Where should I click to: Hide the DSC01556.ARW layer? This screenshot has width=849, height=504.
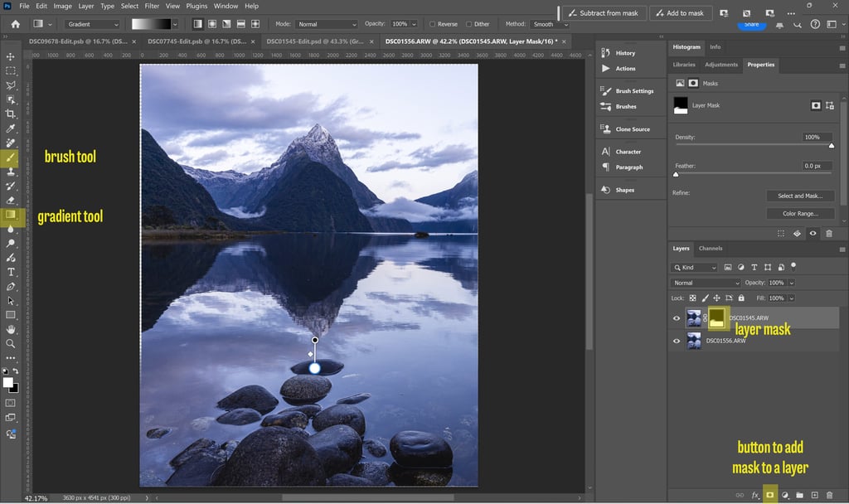[677, 341]
